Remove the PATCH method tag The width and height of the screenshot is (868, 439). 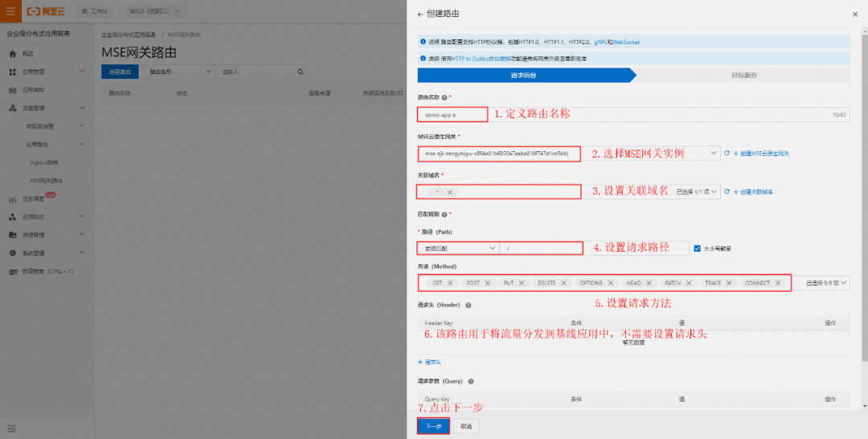(689, 283)
